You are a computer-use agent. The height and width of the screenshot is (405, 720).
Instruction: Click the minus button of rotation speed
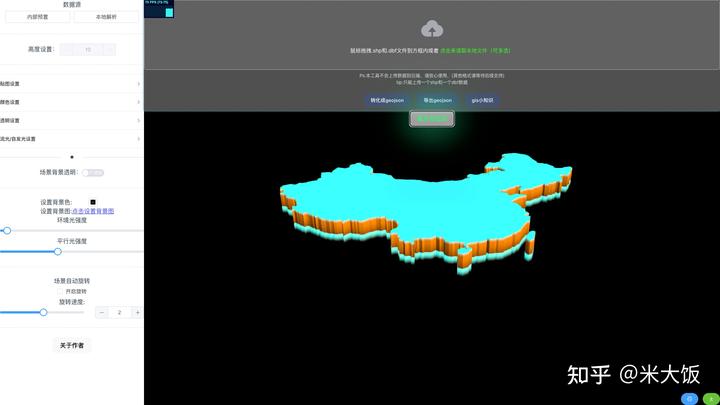click(x=102, y=312)
